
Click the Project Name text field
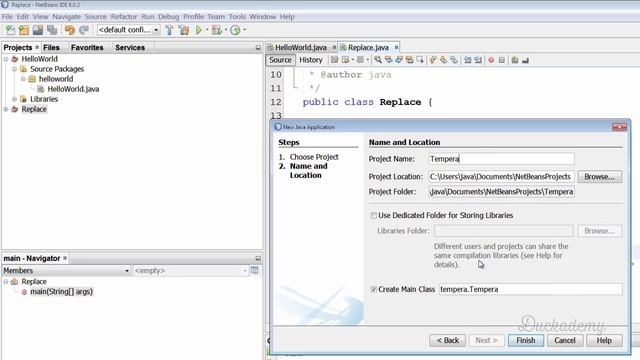pyautogui.click(x=501, y=159)
